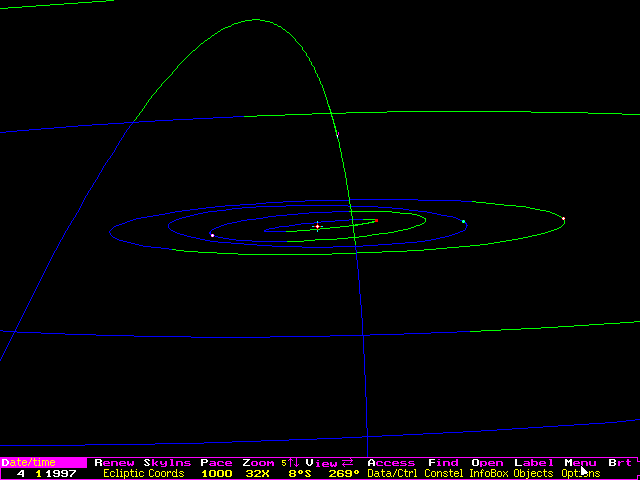Click the up/down arrows beside Zoom
This screenshot has width=640, height=480.
tap(293, 463)
